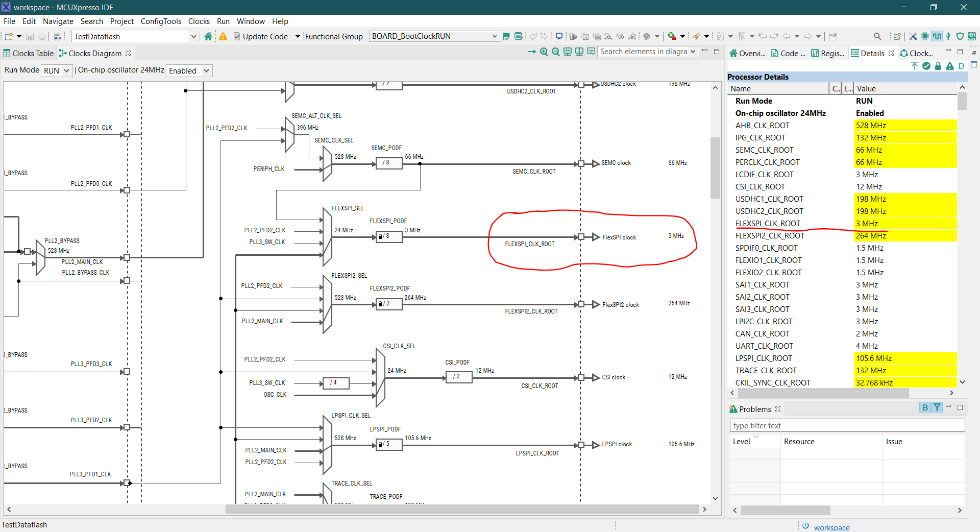
Task: Zoom in on the clocks diagram
Action: (x=544, y=52)
